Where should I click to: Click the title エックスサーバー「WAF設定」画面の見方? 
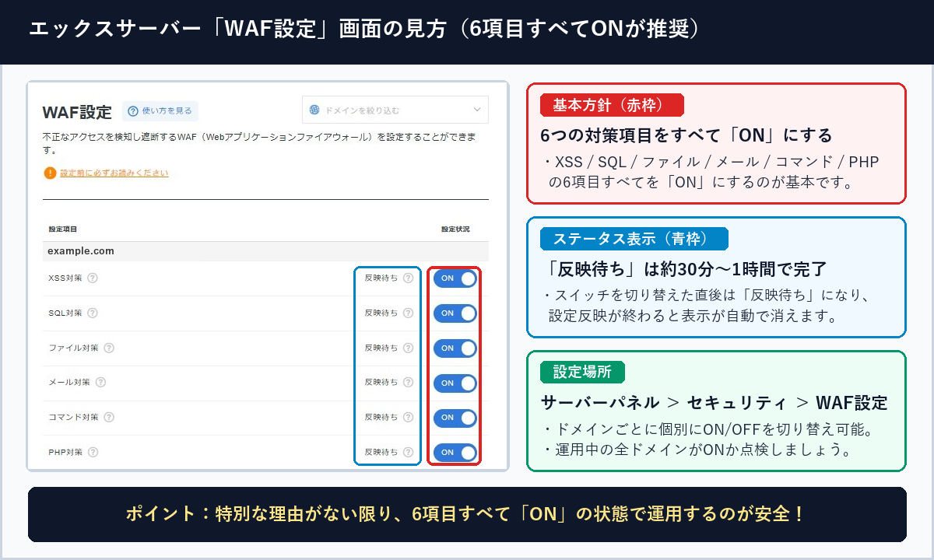pyautogui.click(x=237, y=29)
